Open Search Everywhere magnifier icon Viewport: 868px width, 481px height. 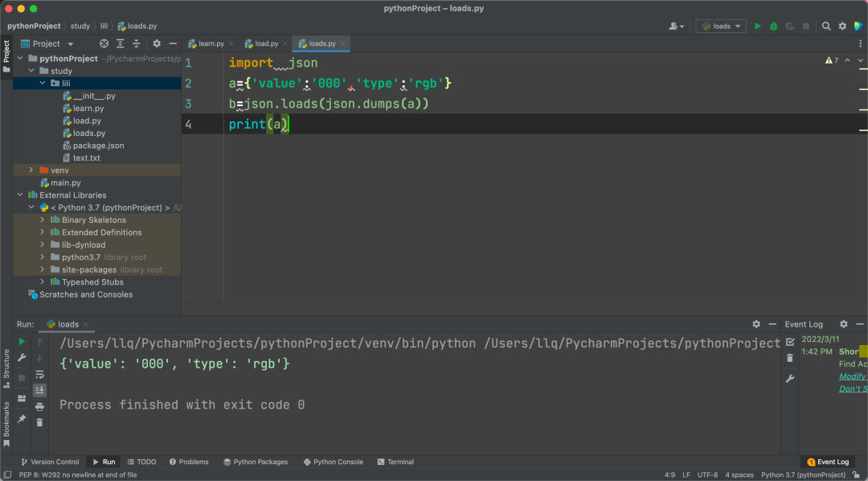click(825, 26)
